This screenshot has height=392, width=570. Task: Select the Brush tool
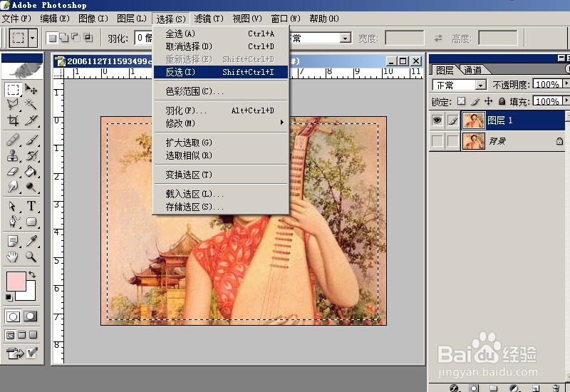tap(31, 140)
